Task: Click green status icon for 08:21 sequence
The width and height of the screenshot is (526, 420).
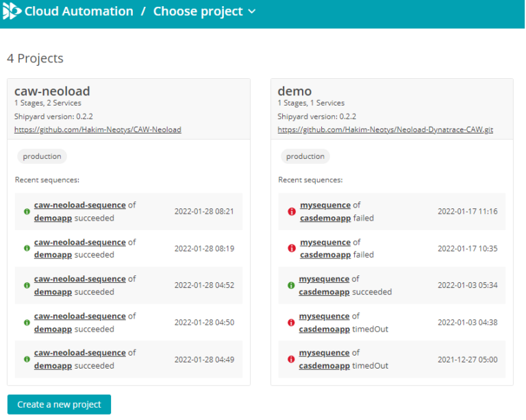Action: point(27,211)
